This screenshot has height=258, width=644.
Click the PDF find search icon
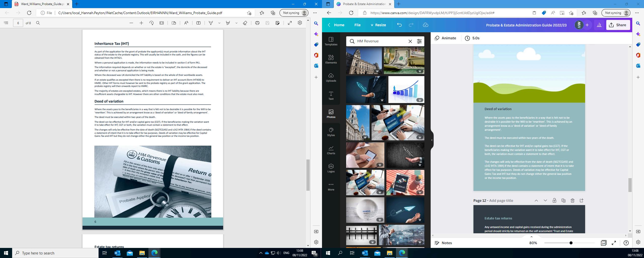[x=38, y=23]
